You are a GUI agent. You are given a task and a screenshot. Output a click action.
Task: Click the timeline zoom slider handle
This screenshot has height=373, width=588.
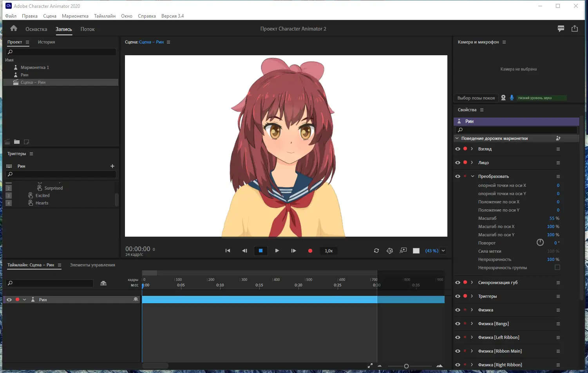click(x=406, y=366)
